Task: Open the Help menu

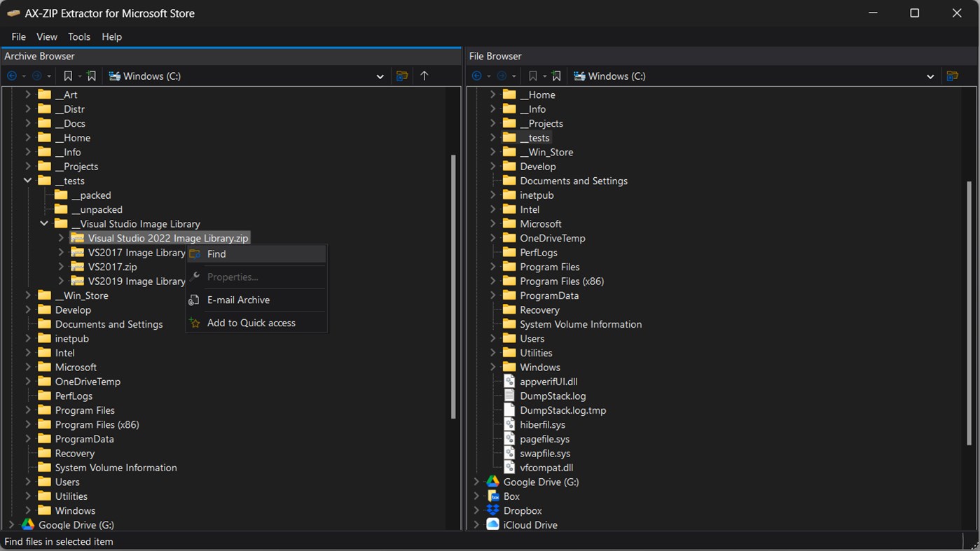Action: point(111,36)
